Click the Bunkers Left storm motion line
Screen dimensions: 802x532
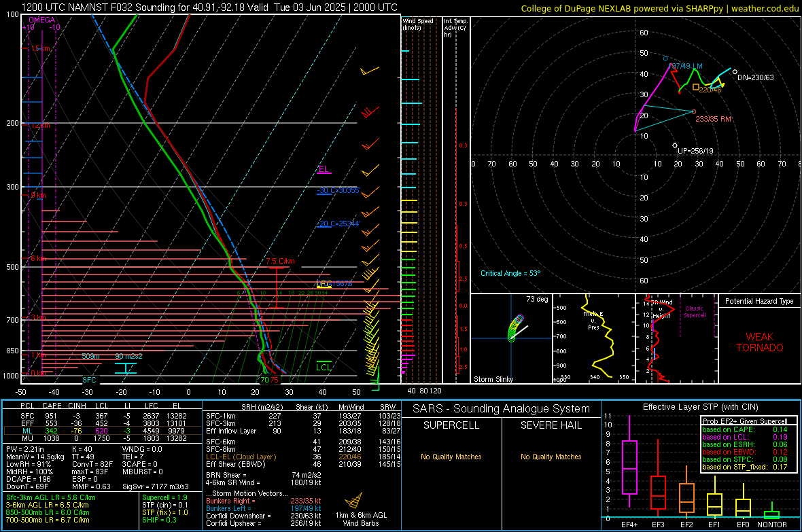pos(264,508)
